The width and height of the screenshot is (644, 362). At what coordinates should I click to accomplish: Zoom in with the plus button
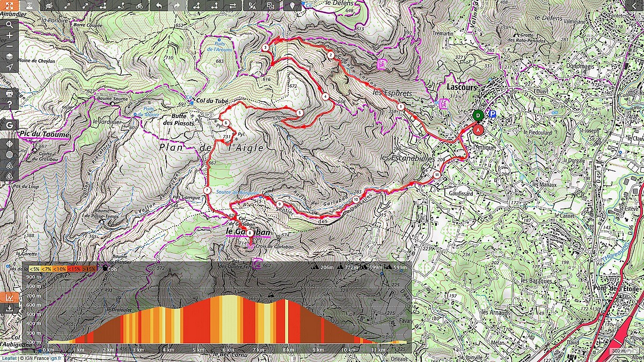pos(10,35)
